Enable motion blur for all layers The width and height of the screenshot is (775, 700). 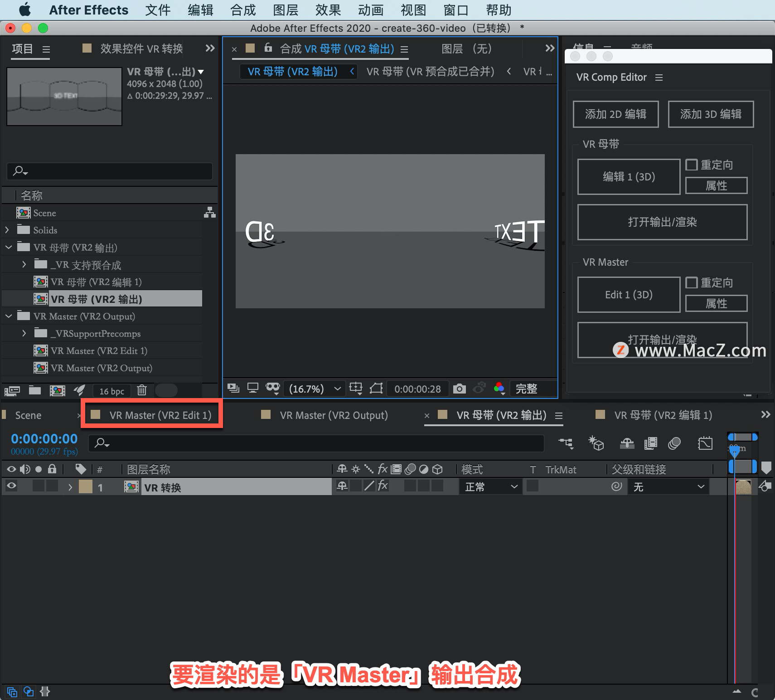674,443
